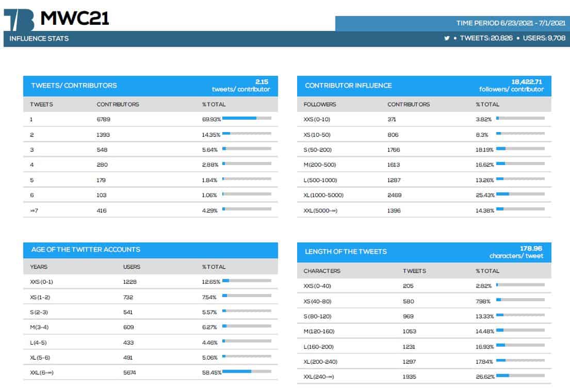
Task: Click the 416 contributors cell
Action: pyautogui.click(x=102, y=210)
